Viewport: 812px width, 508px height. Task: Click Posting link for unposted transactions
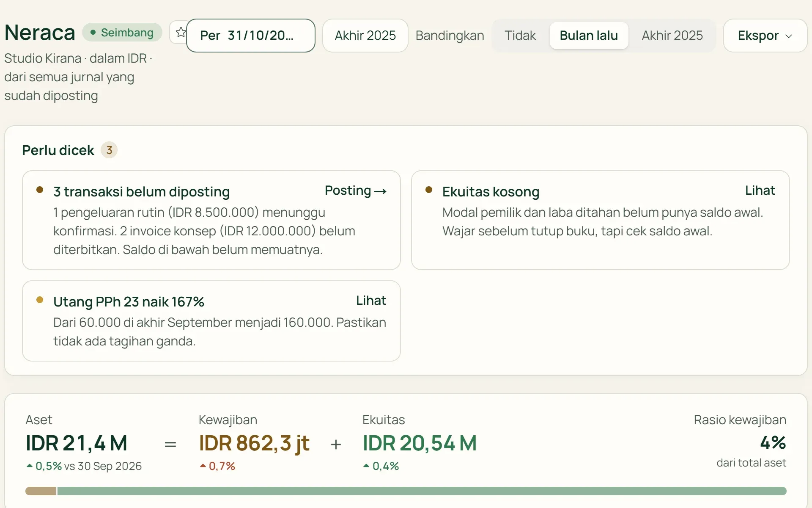point(356,190)
